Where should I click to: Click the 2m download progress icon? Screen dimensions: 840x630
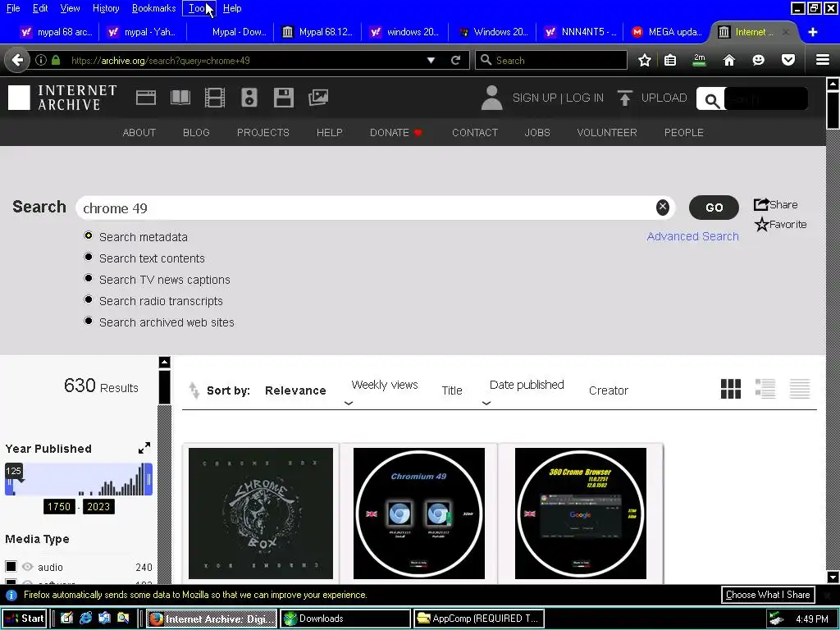click(x=699, y=60)
